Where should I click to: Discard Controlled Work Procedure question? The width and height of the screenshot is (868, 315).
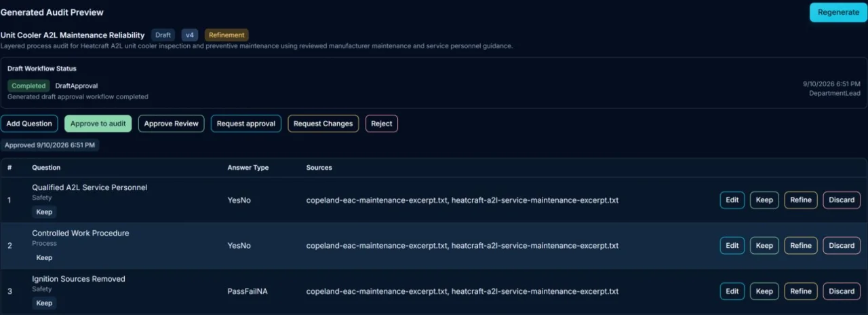pyautogui.click(x=842, y=246)
